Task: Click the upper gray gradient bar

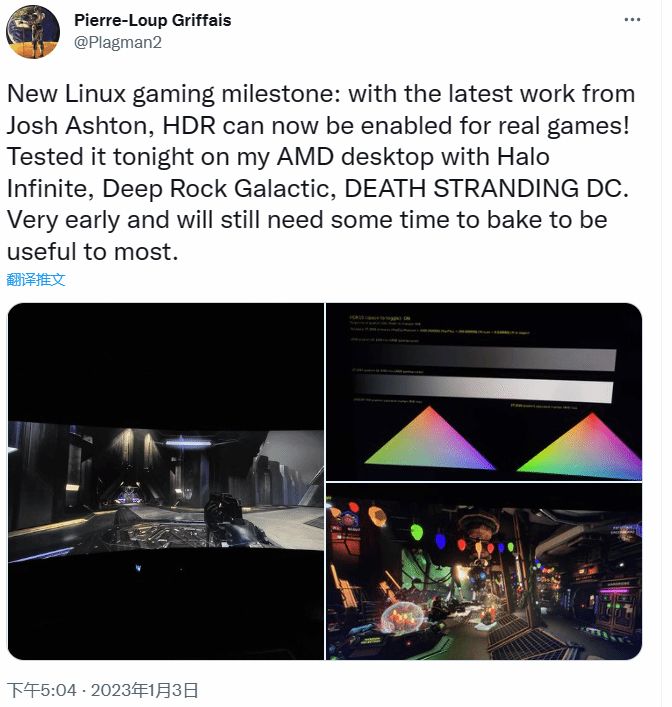Action: (483, 359)
